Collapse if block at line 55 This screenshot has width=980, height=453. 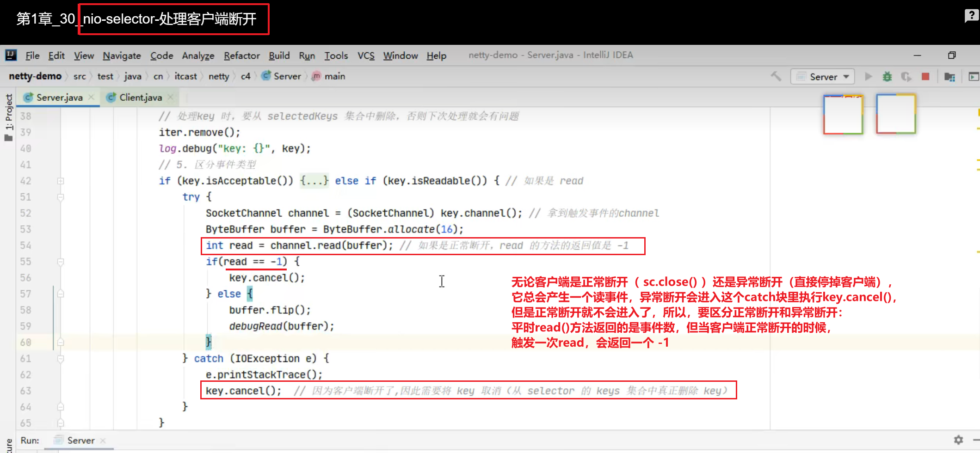pos(61,262)
